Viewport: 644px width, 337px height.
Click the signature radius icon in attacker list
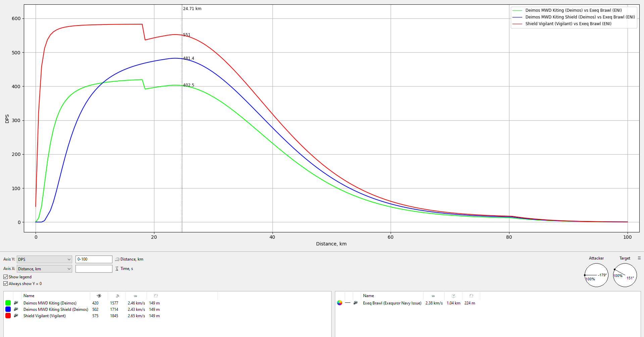[156, 296]
